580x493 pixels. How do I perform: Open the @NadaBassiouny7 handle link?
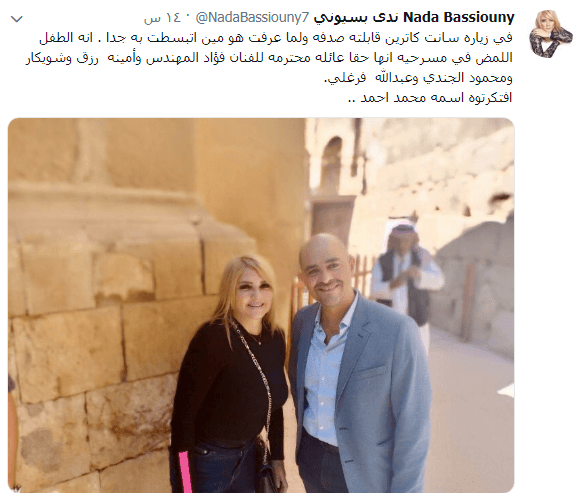[252, 17]
